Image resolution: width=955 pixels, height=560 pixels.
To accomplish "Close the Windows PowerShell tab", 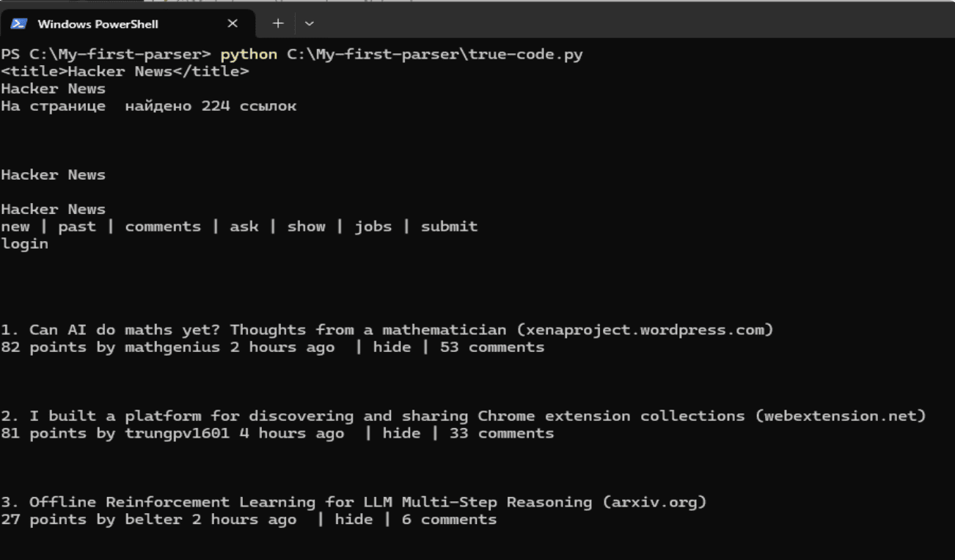I will [x=233, y=23].
